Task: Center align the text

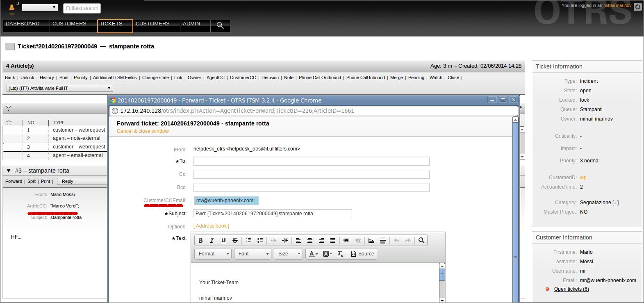Action: (310, 240)
